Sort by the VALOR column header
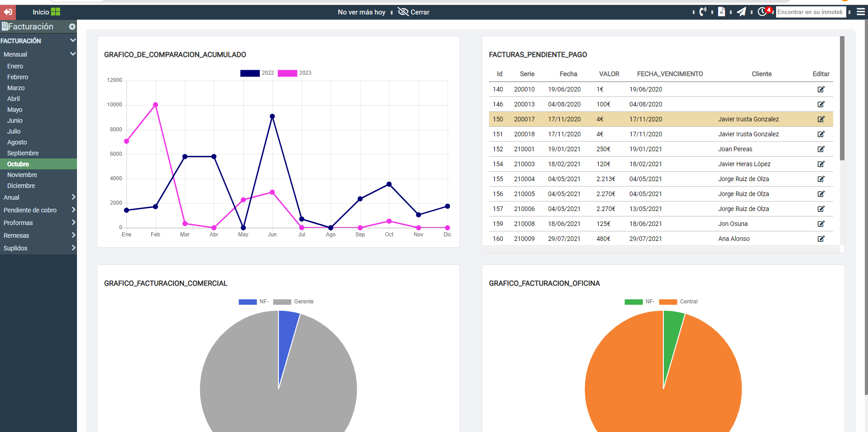Image resolution: width=868 pixels, height=432 pixels. (x=609, y=74)
